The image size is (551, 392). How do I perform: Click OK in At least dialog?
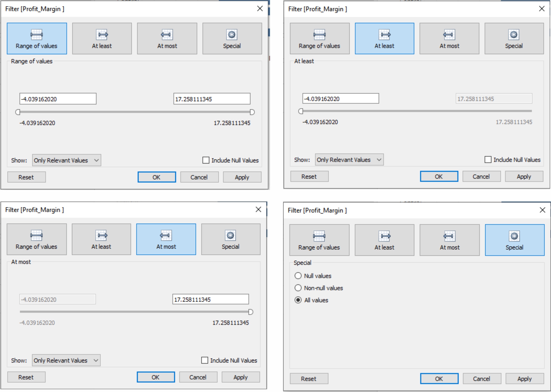439,176
